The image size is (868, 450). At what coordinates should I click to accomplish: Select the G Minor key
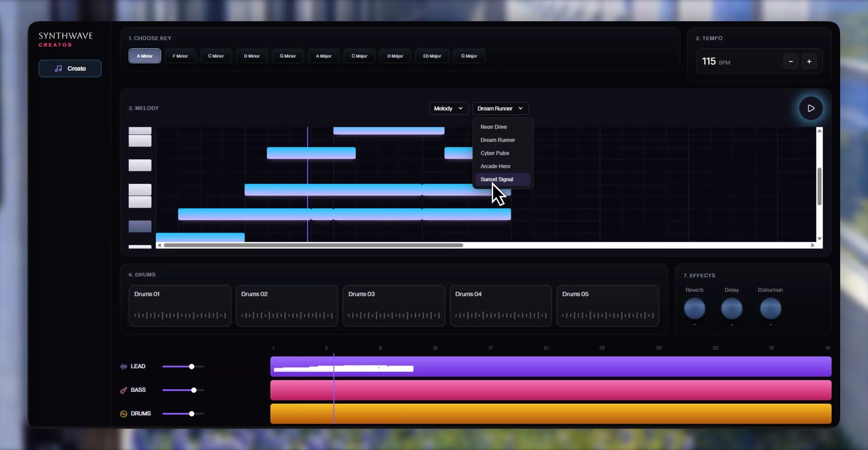(288, 56)
